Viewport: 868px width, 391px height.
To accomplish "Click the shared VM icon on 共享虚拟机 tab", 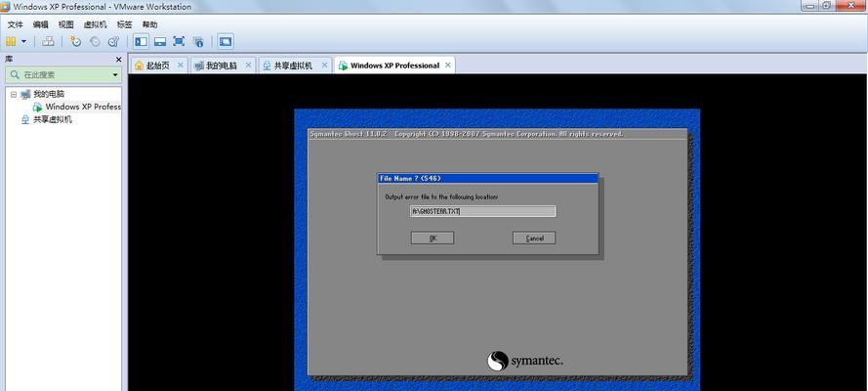I will point(267,65).
